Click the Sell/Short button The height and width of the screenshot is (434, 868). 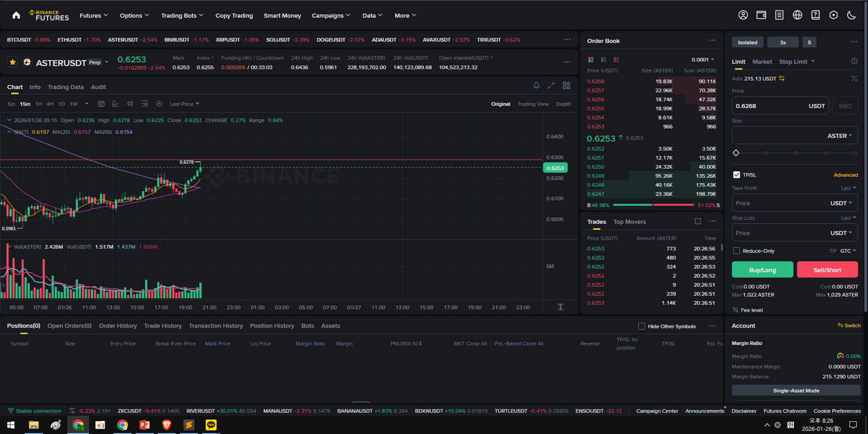tap(827, 270)
